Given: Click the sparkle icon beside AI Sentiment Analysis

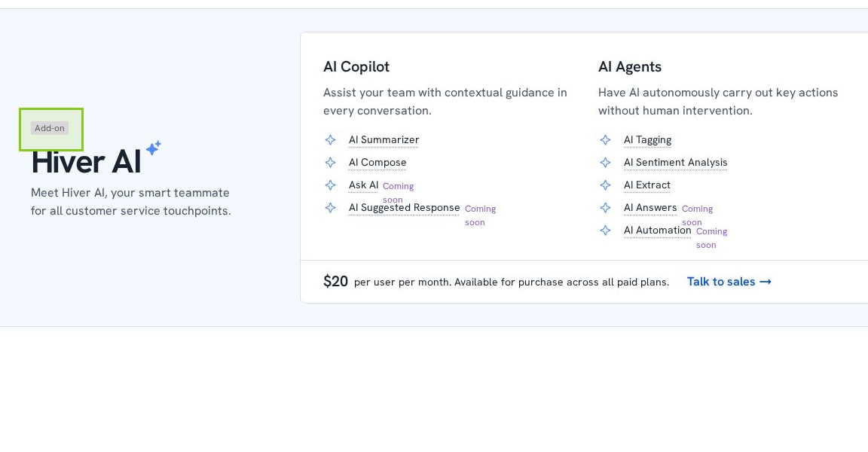Looking at the screenshot, I should [x=605, y=163].
